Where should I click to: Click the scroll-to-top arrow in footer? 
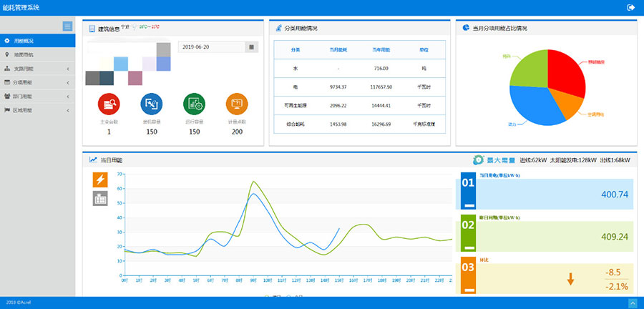(x=632, y=303)
